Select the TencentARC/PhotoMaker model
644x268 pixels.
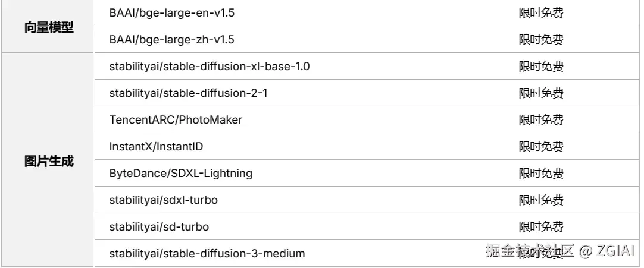176,120
